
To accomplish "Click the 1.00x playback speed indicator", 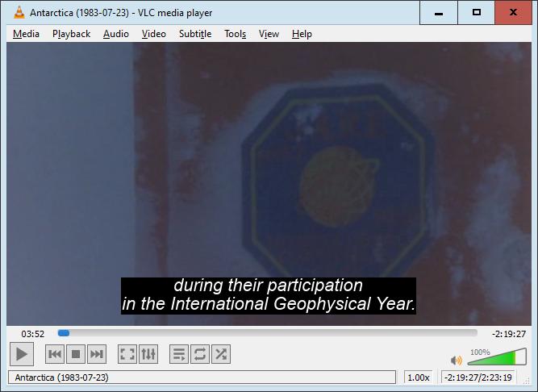I will [x=419, y=377].
